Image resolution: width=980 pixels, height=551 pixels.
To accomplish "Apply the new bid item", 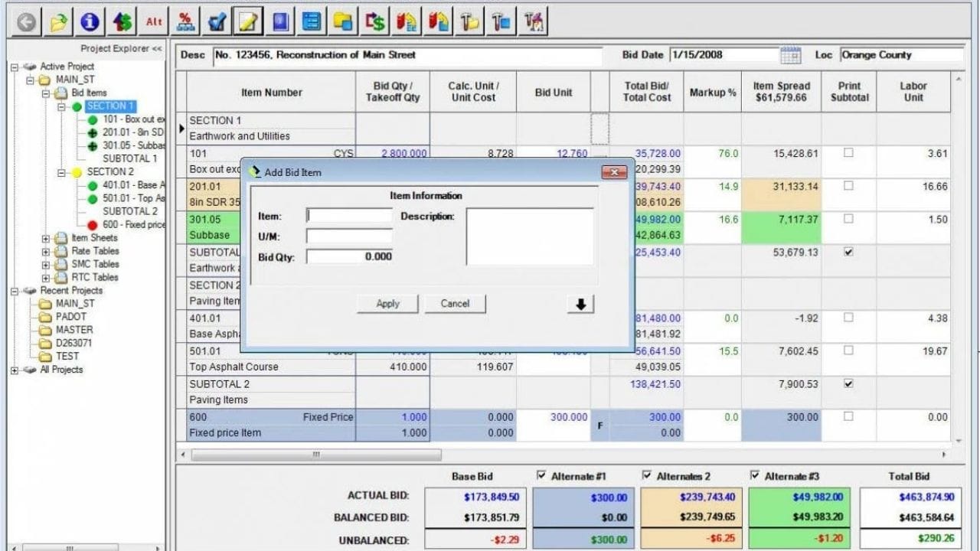I will [387, 303].
